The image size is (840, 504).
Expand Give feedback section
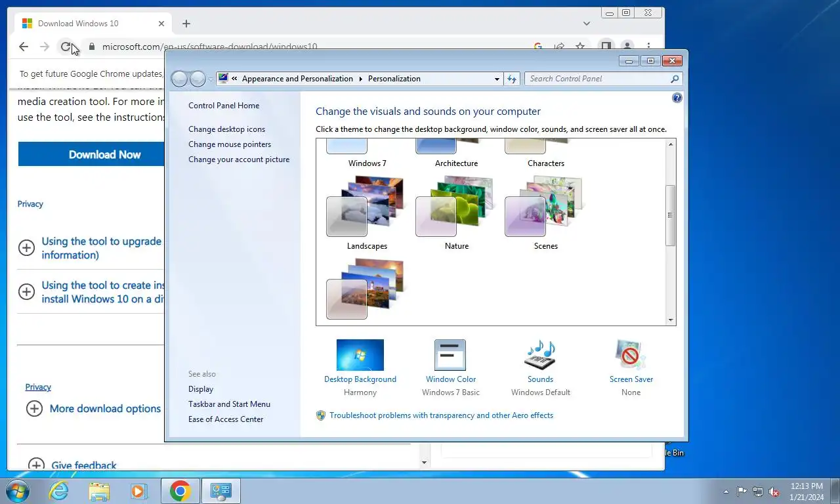pyautogui.click(x=37, y=465)
